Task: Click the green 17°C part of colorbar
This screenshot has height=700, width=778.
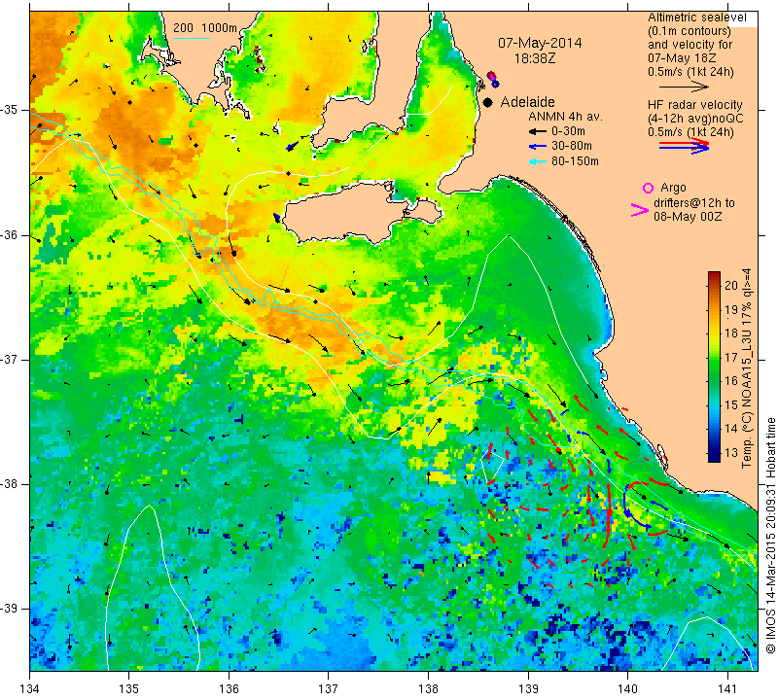Action: [x=714, y=356]
